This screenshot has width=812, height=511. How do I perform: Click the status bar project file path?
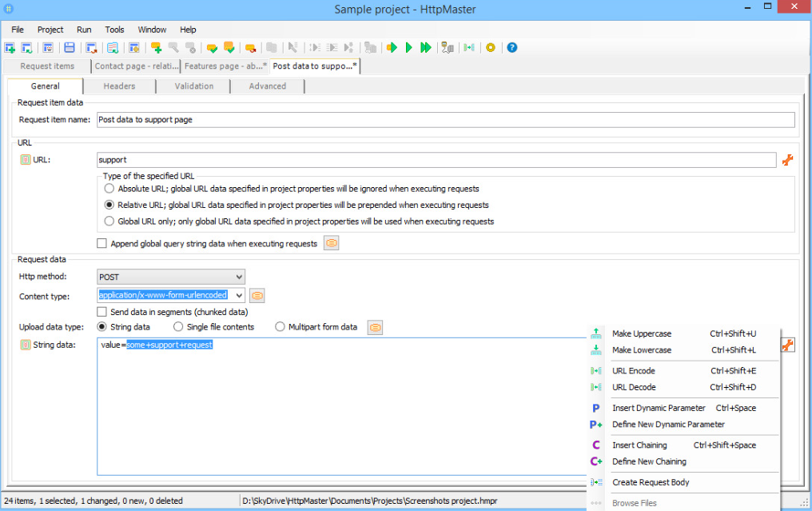370,501
